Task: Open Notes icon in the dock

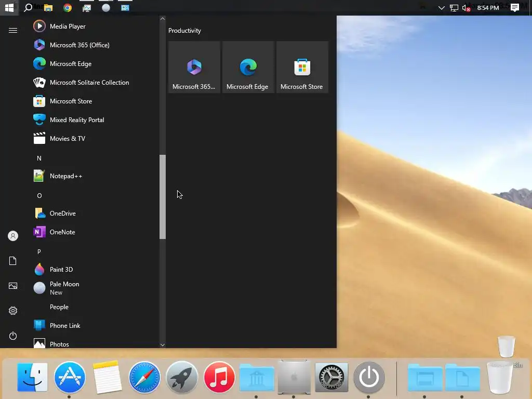Action: (x=107, y=377)
